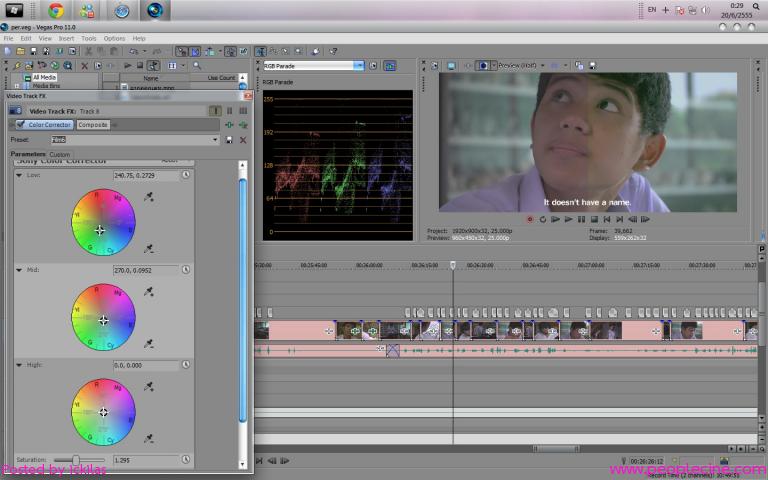Open the Preview (Half) quality dropdown
Viewport: 768px width, 480px height.
(x=543, y=65)
